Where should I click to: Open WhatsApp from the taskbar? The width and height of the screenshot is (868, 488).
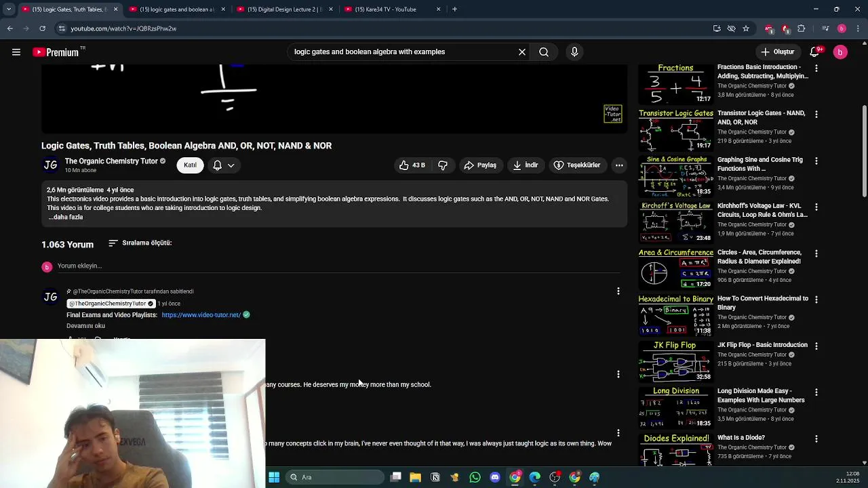475,477
